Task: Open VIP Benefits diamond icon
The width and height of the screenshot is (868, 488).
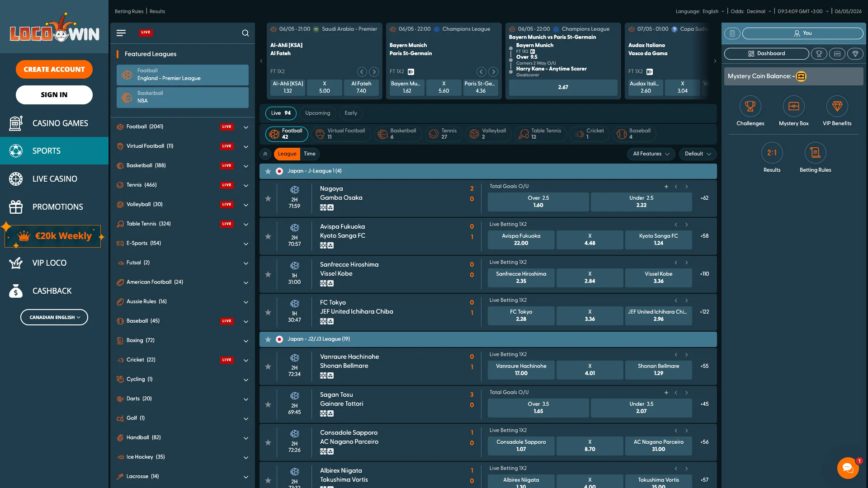Action: point(837,107)
